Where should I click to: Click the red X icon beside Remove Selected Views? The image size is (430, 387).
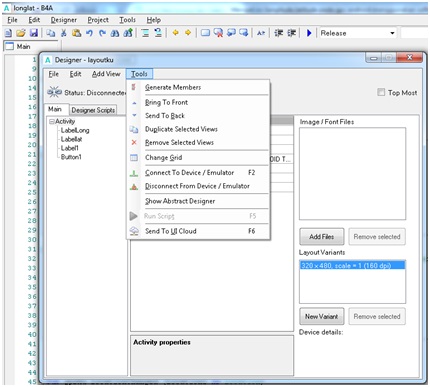134,142
